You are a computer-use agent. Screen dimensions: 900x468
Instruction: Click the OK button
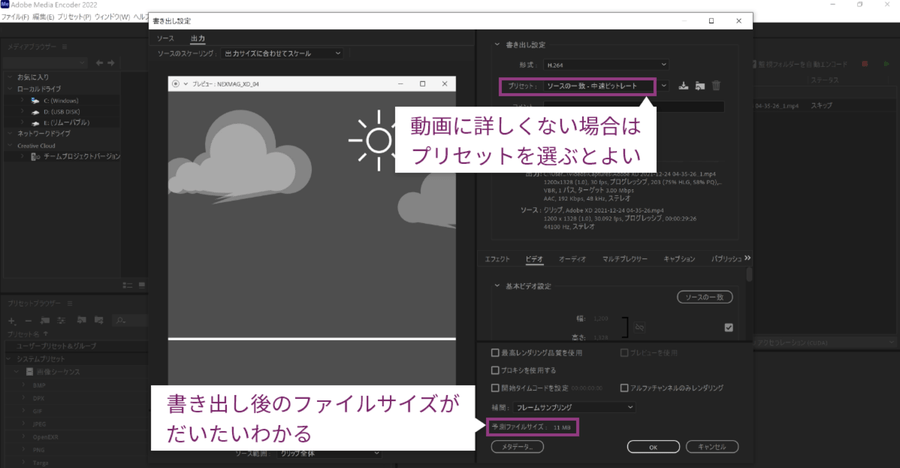652,446
